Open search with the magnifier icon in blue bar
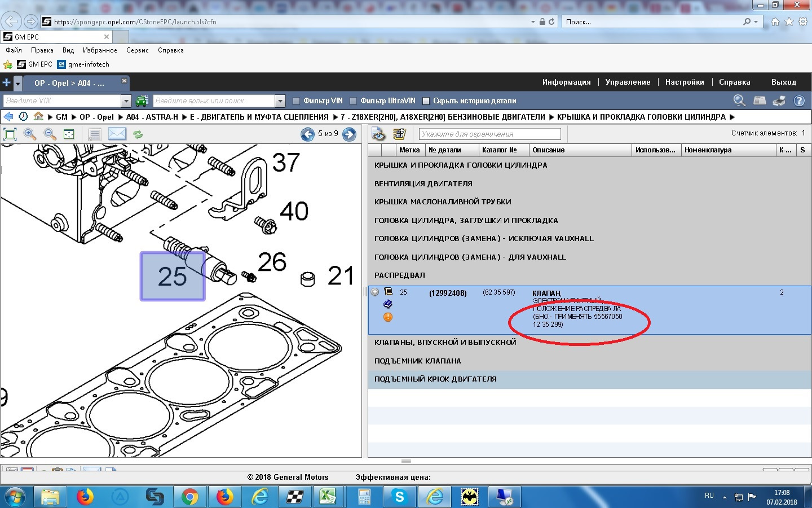The height and width of the screenshot is (508, 812). point(739,100)
